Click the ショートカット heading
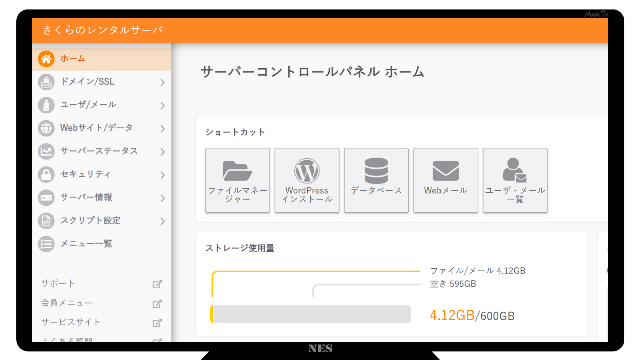Viewport: 640px width, 360px height. pos(235,132)
